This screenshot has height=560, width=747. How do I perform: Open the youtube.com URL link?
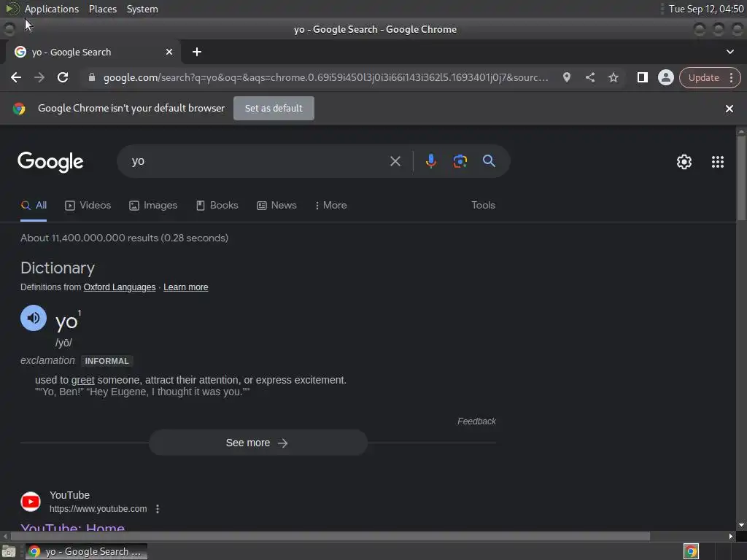pos(98,509)
